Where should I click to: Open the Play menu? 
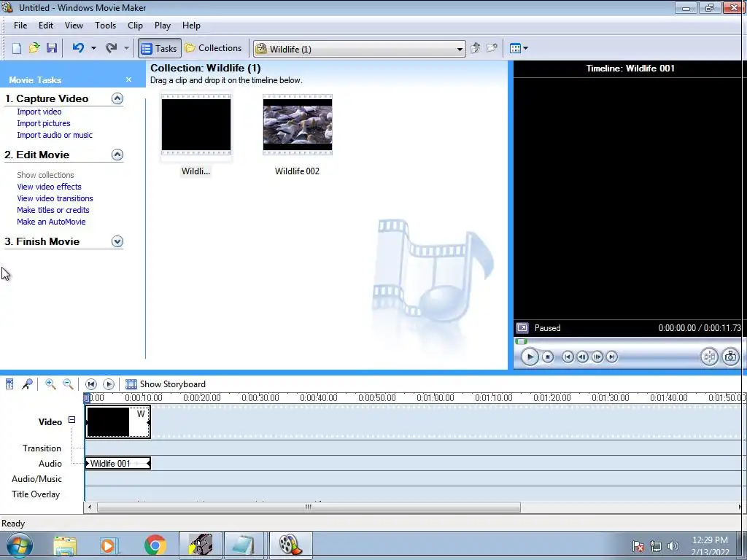[x=163, y=26]
